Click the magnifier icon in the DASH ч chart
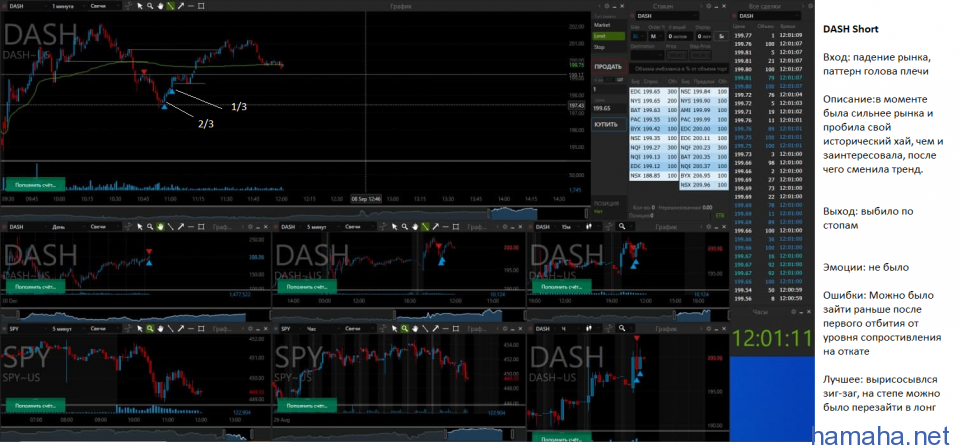Viewport: 960px width, 447px height. (622, 328)
